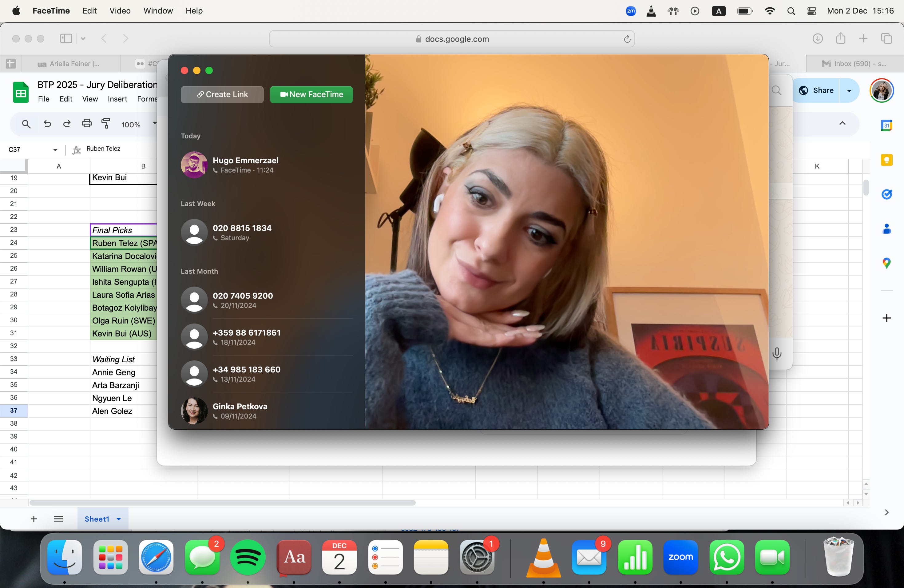The height and width of the screenshot is (588, 904).
Task: Open Google Keep side panel icon
Action: pyautogui.click(x=886, y=160)
